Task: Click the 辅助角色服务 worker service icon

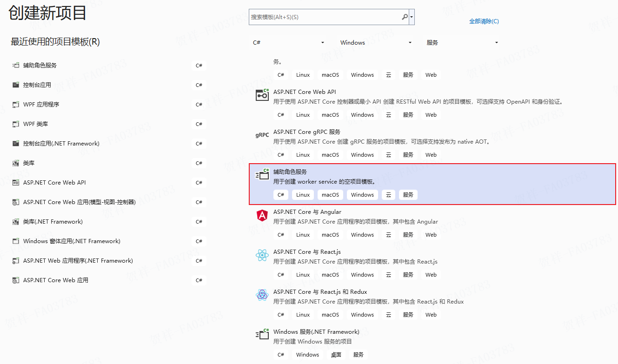Action: 262,174
